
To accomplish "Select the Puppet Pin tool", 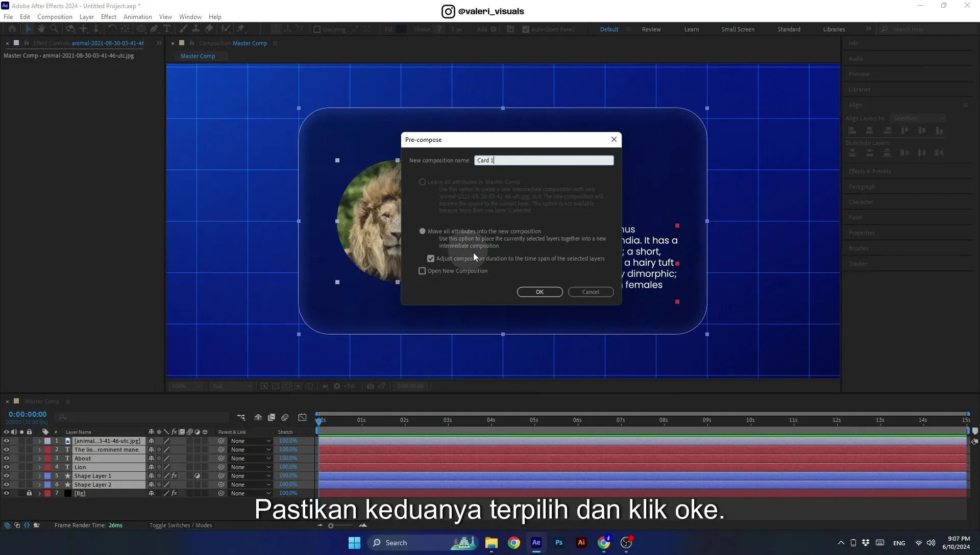I will [x=240, y=29].
